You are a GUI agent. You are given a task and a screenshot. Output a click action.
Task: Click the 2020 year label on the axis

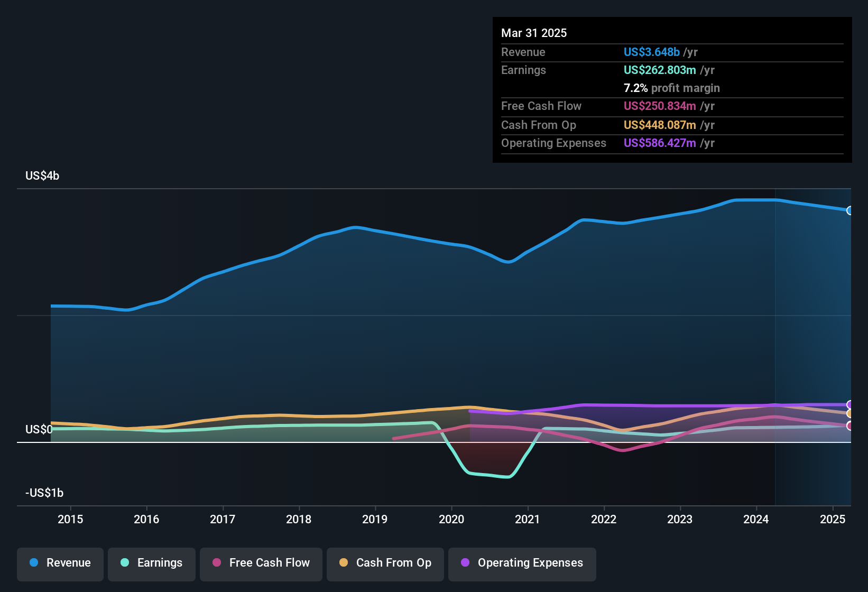[453, 520]
